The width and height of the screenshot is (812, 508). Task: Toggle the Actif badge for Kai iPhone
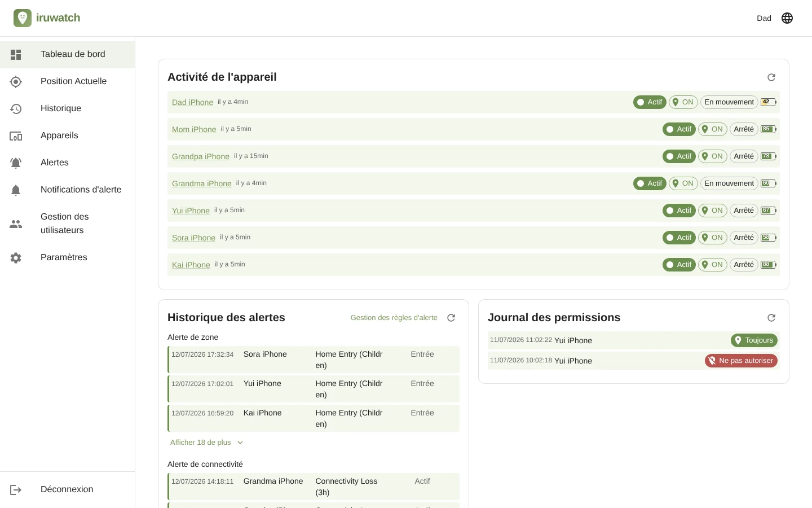(x=679, y=265)
